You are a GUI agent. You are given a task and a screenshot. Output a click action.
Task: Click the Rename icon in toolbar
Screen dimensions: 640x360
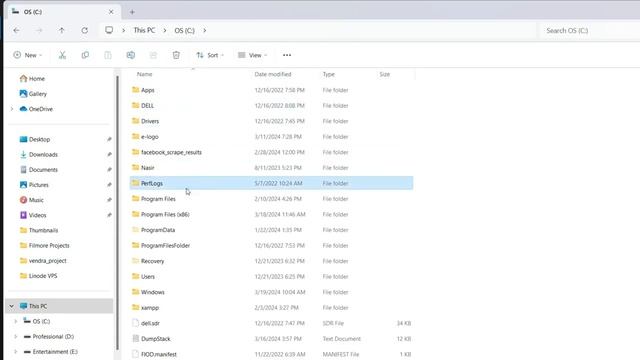(x=131, y=55)
